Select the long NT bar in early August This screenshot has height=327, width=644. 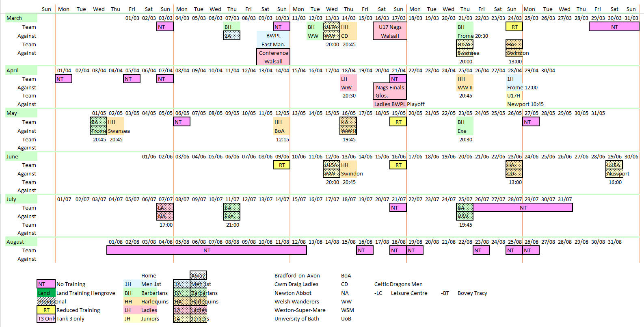207,251
